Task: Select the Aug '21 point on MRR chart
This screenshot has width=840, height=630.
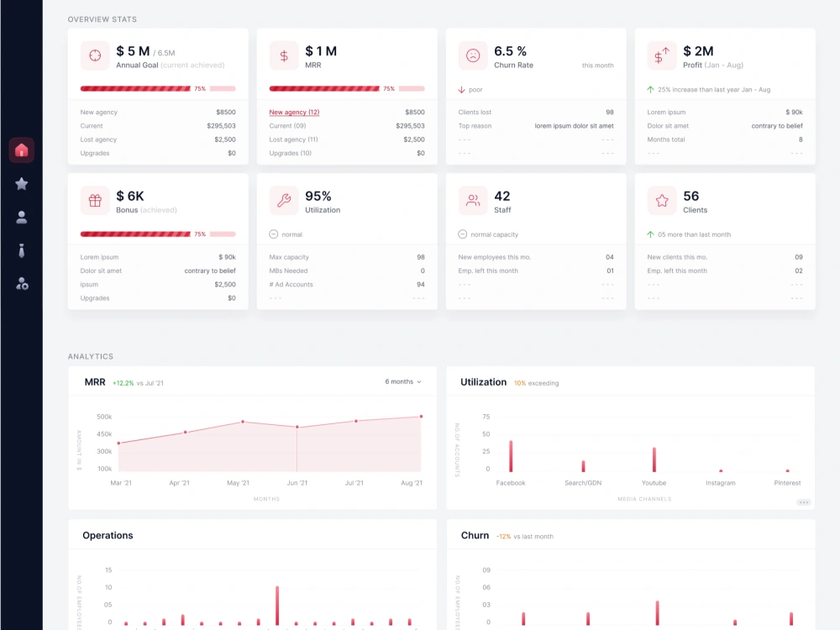Action: (421, 417)
